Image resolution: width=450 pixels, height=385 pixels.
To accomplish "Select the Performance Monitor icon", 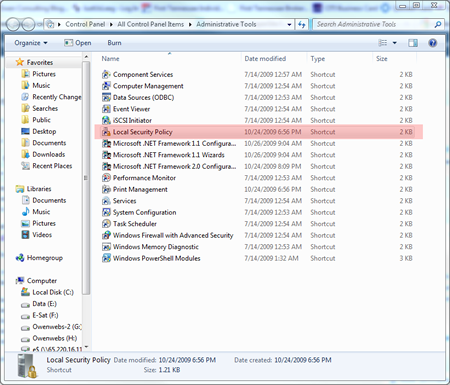I will 106,178.
